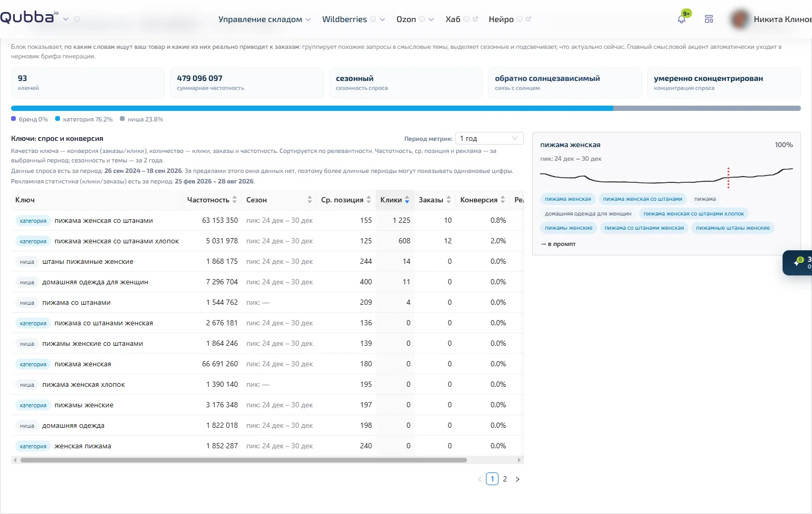Click the category share progress bar
This screenshot has width=812, height=514.
click(312, 108)
